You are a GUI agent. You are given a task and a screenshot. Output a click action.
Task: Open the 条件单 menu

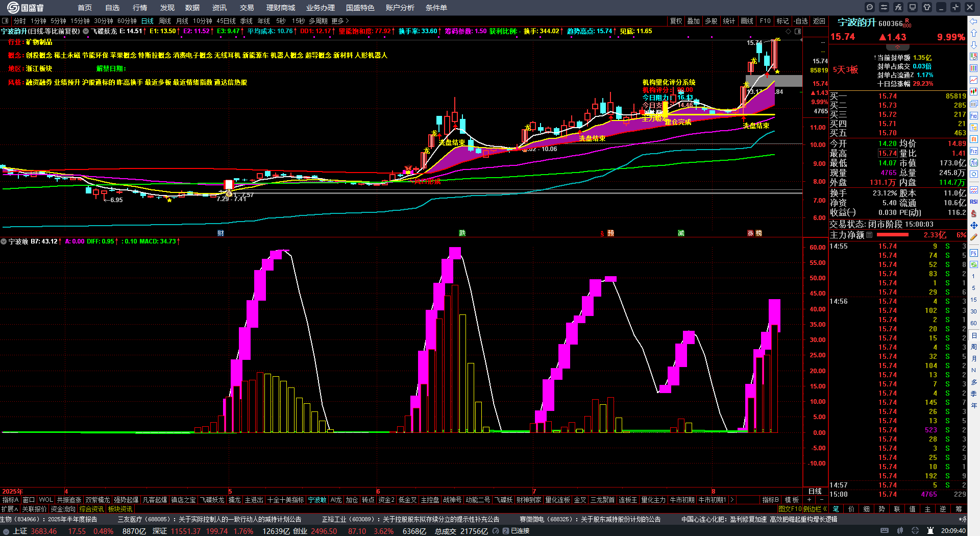coord(436,8)
